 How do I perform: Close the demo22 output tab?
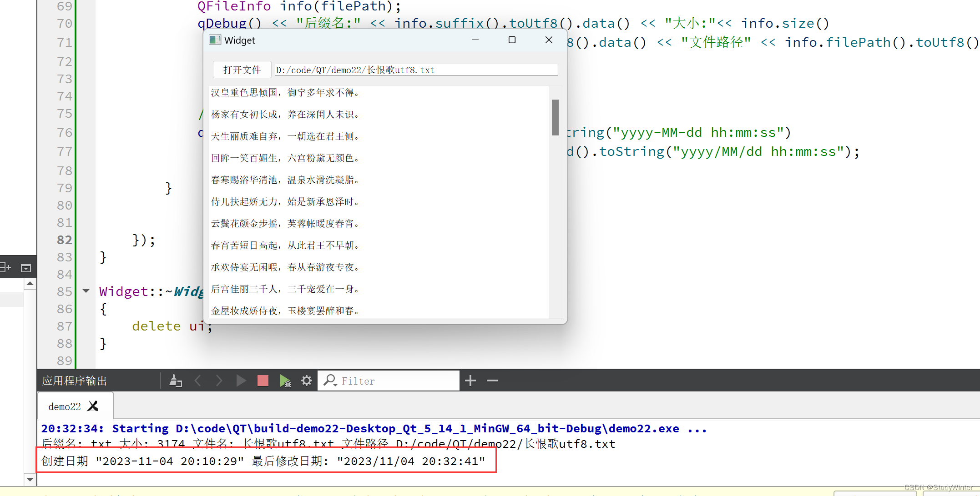93,406
